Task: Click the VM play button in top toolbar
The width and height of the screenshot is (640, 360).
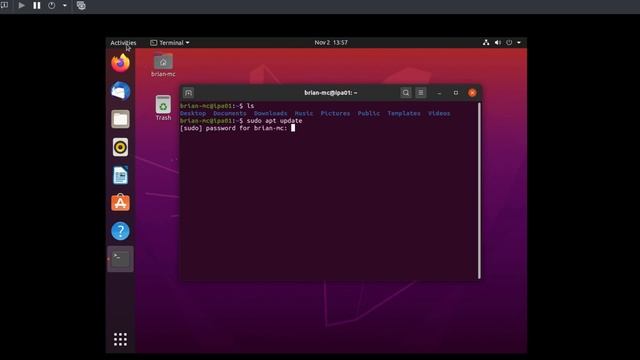Action: pyautogui.click(x=22, y=6)
